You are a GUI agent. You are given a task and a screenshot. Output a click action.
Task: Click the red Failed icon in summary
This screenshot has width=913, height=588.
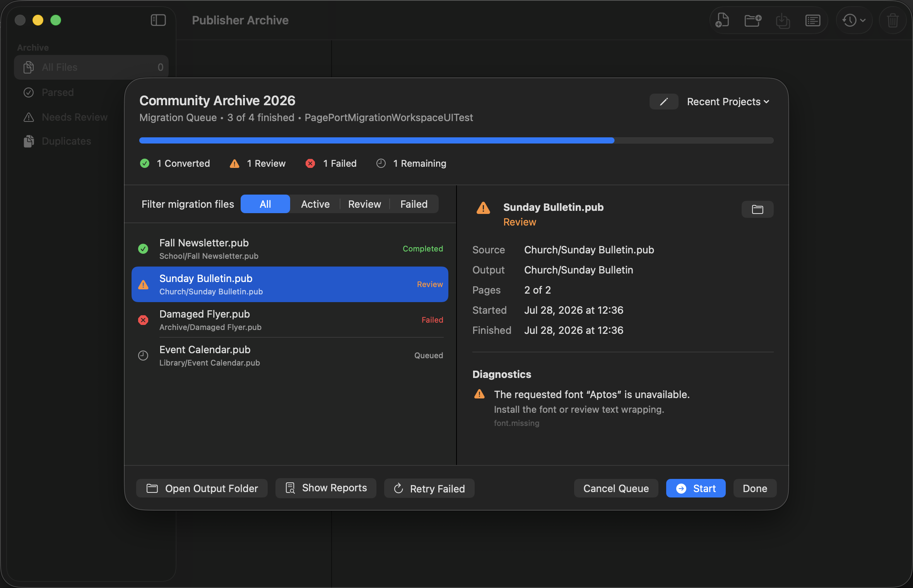(310, 164)
